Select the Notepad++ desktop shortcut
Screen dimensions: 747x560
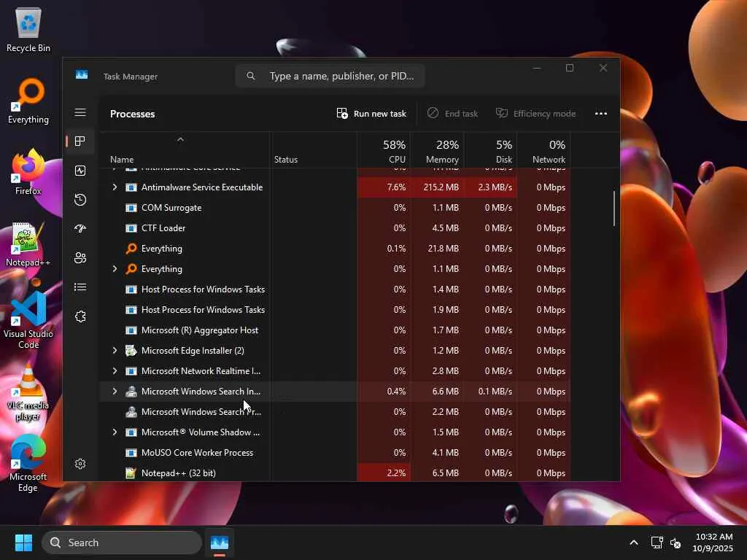[28, 244]
